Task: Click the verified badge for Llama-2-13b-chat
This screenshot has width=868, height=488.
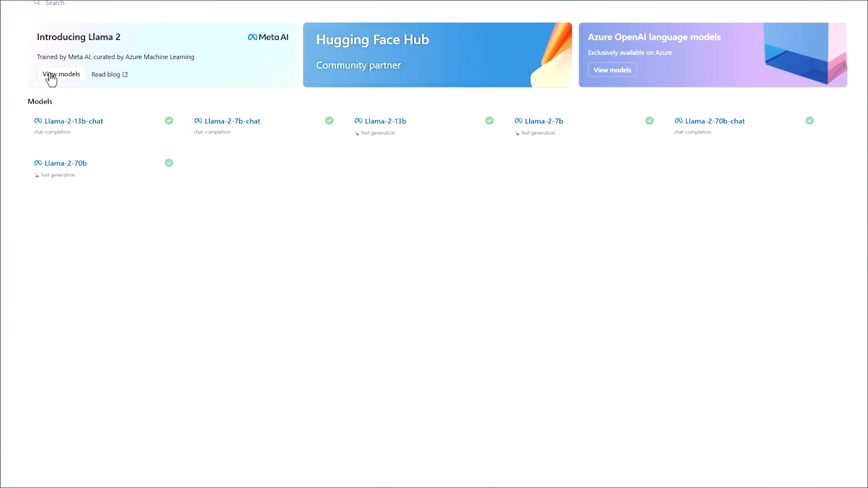Action: (x=169, y=121)
